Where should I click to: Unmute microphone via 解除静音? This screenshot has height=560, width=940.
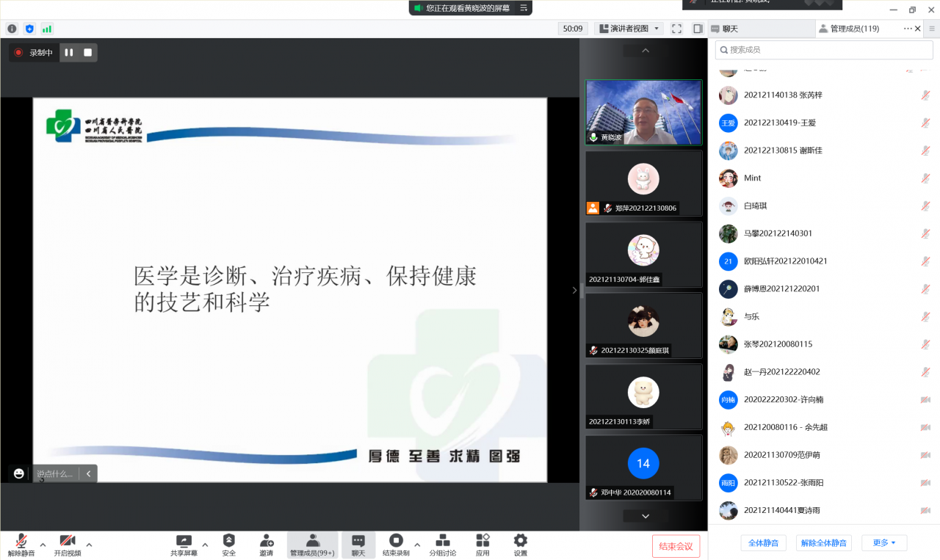(x=21, y=545)
